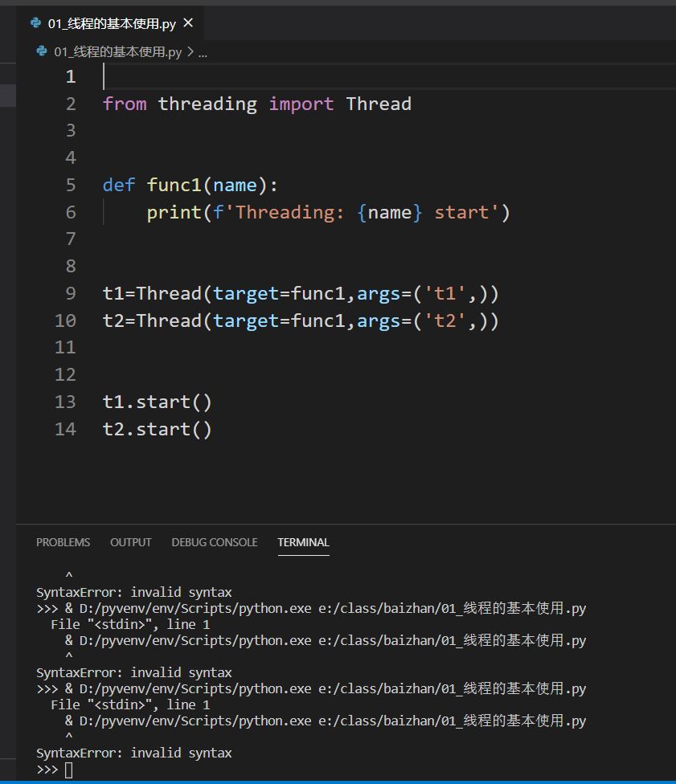Click line number 9 in the gutter
676x784 pixels.
click(71, 293)
